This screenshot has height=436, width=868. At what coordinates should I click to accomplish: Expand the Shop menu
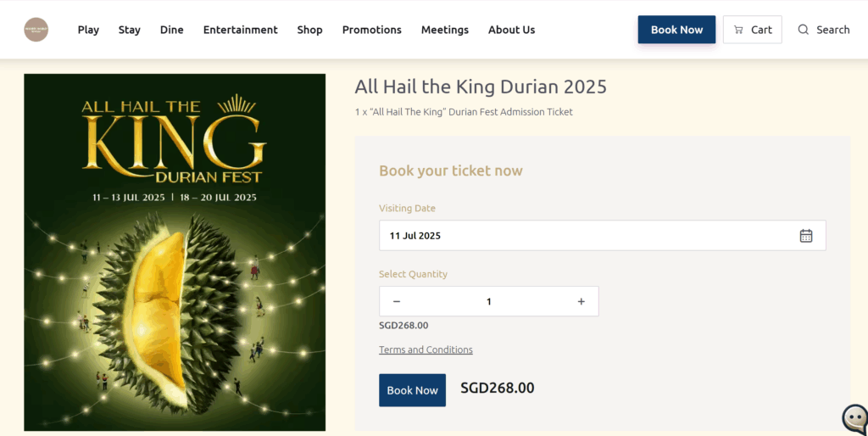point(309,30)
